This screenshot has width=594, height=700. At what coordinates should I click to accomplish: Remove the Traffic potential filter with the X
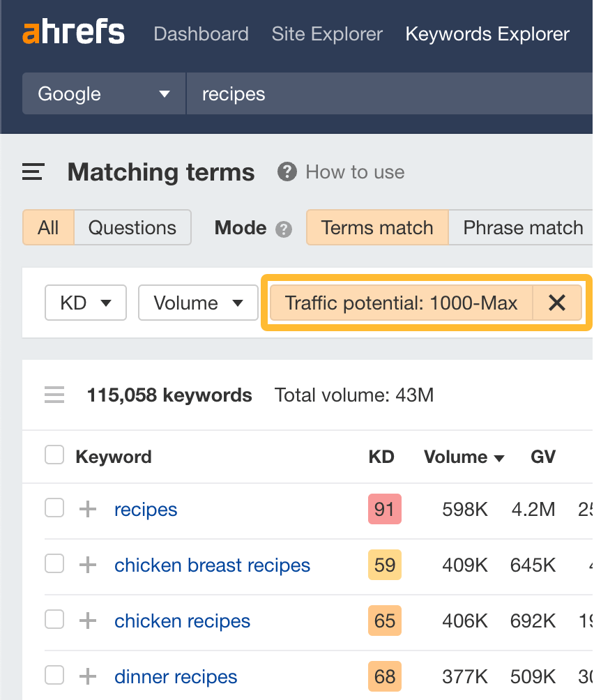556,303
